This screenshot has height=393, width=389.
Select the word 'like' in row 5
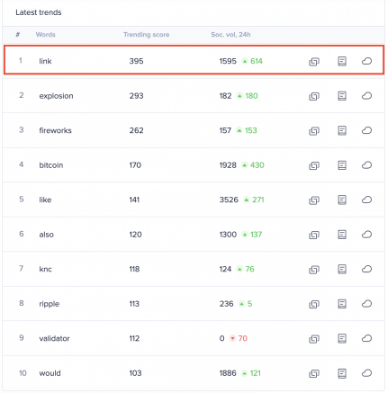click(x=45, y=200)
